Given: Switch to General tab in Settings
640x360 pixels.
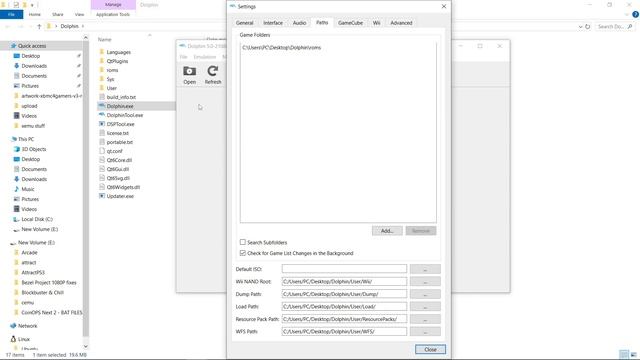Looking at the screenshot, I should (244, 23).
